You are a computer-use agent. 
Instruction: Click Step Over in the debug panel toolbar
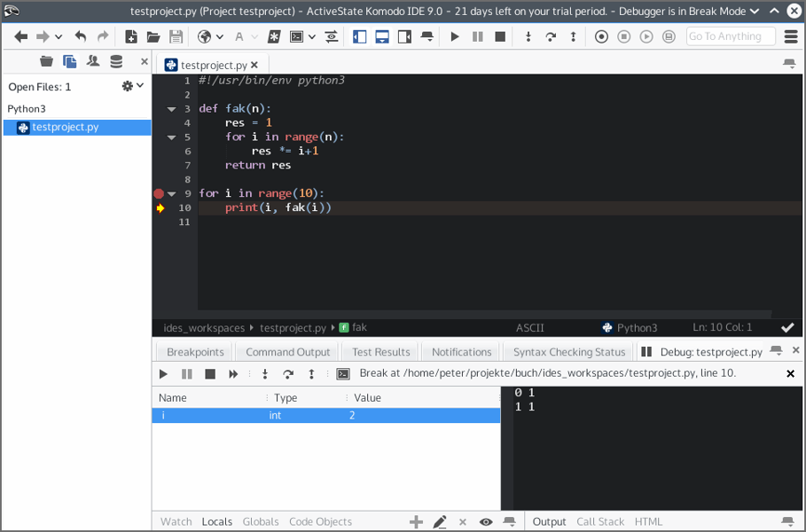click(x=288, y=374)
